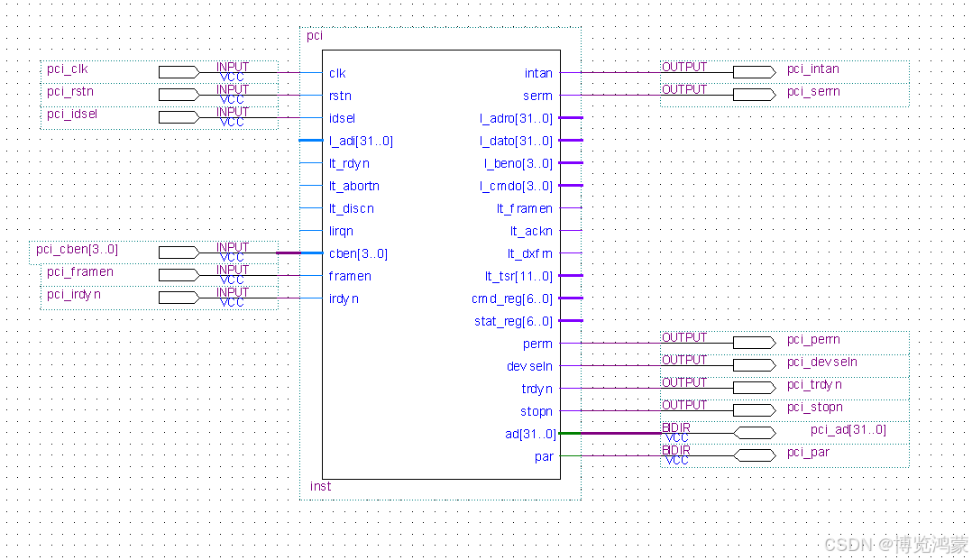Click the 'irdyn' port label
The image size is (972, 560).
coord(344,298)
